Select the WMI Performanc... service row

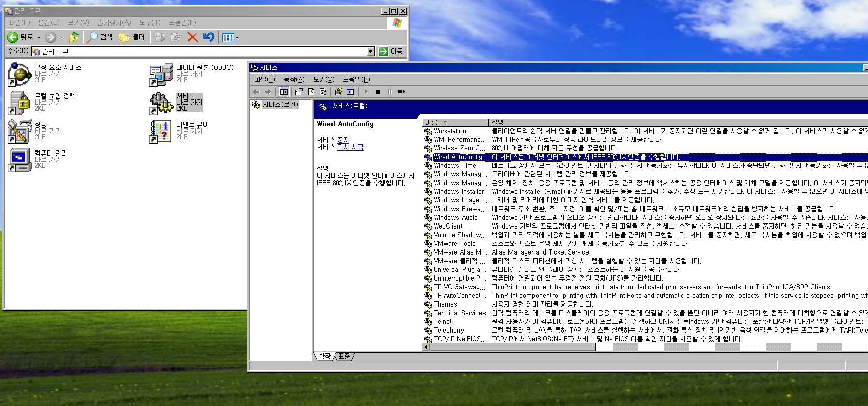pos(646,140)
